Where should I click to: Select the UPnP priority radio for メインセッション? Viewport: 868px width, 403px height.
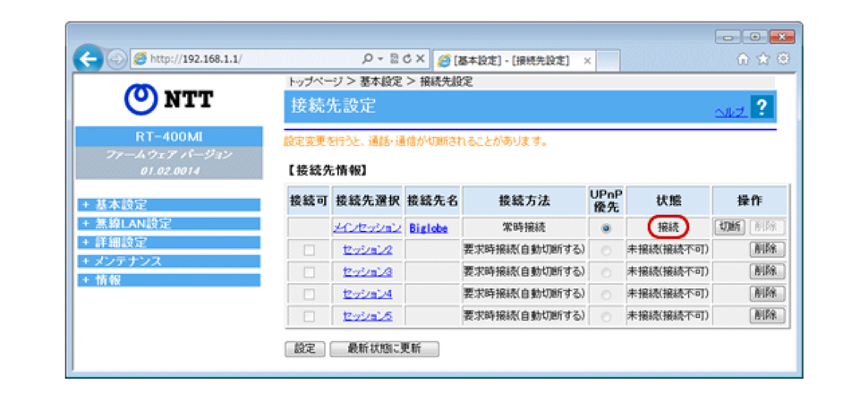point(606,228)
